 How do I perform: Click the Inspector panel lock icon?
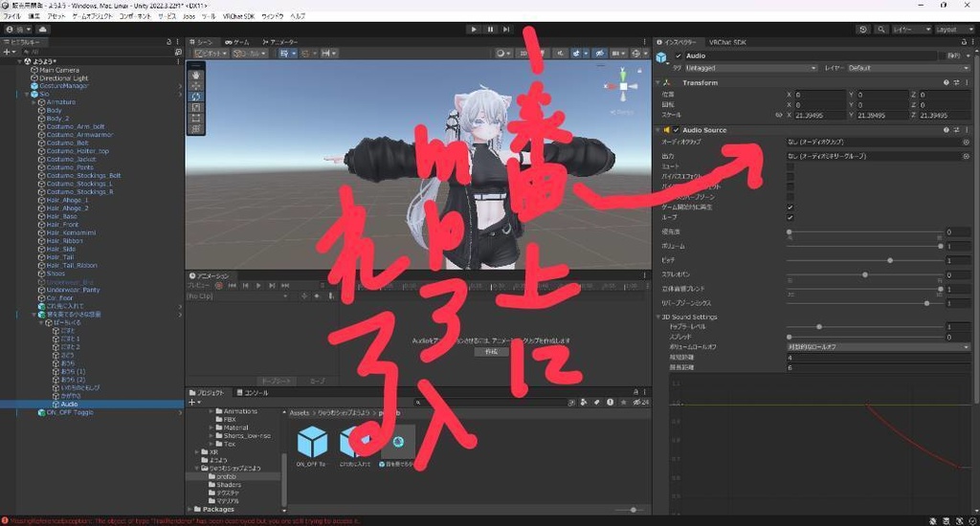click(965, 42)
